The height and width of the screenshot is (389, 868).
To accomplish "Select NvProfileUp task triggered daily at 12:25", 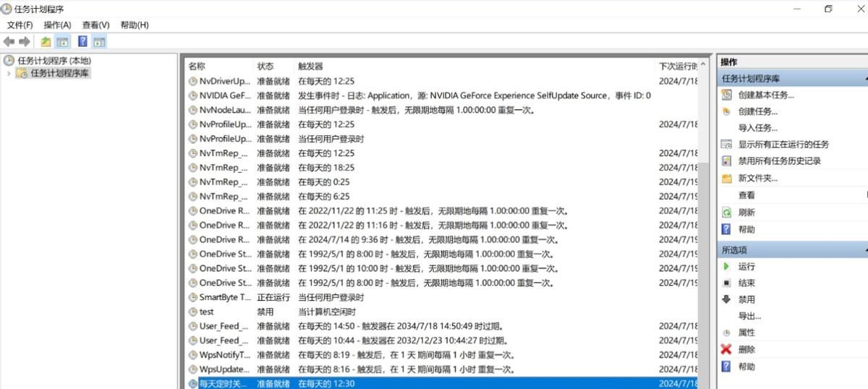I will (441, 124).
